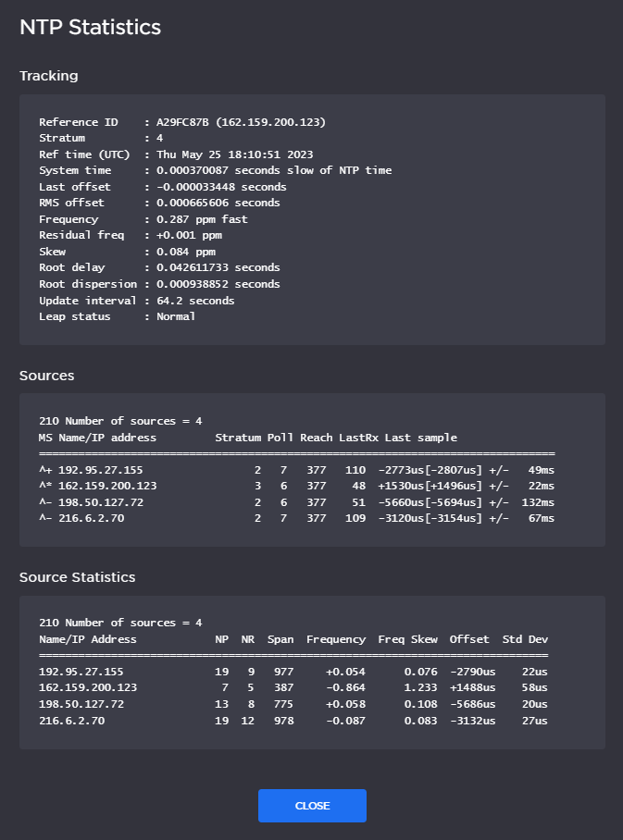Click the NTP Statistics dialog title
Screen dimensions: 623x840
[90, 28]
